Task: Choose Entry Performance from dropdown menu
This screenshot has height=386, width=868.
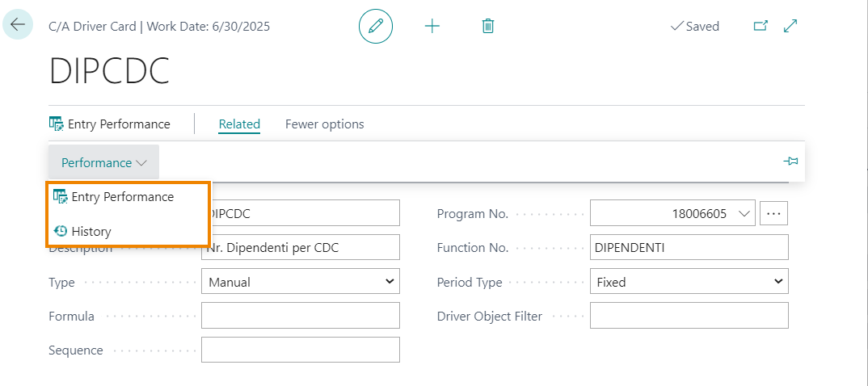Action: (x=113, y=197)
